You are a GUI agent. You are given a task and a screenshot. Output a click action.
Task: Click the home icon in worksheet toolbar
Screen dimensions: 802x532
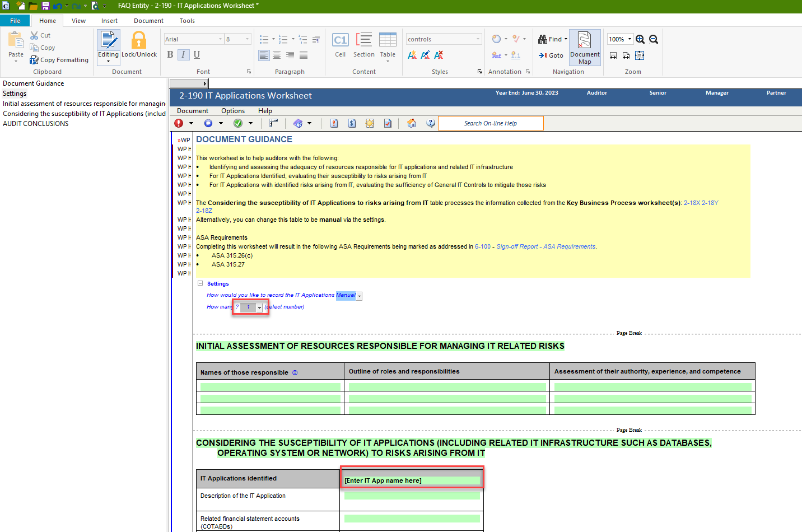412,123
